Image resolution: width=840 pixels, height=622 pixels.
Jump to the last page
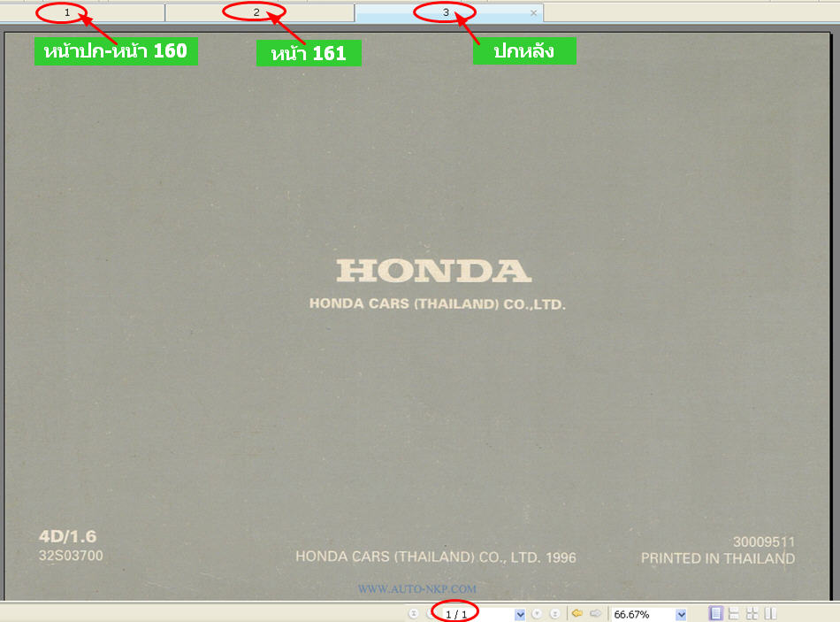555,613
